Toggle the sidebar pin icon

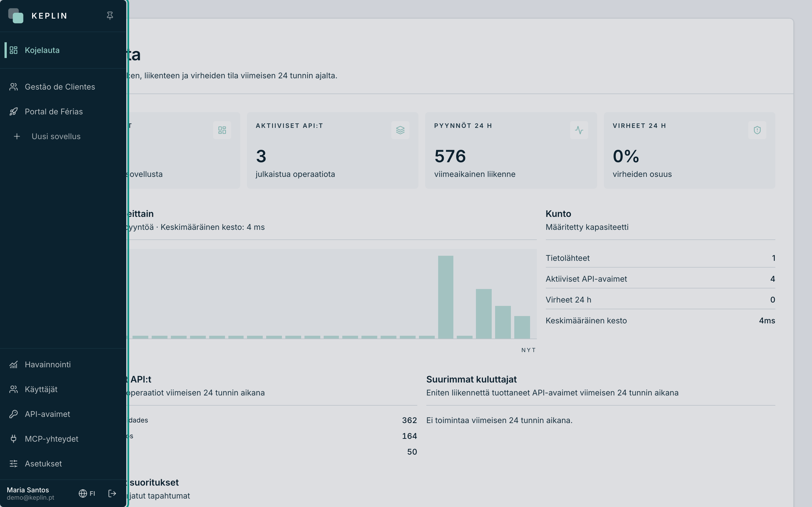pyautogui.click(x=110, y=16)
